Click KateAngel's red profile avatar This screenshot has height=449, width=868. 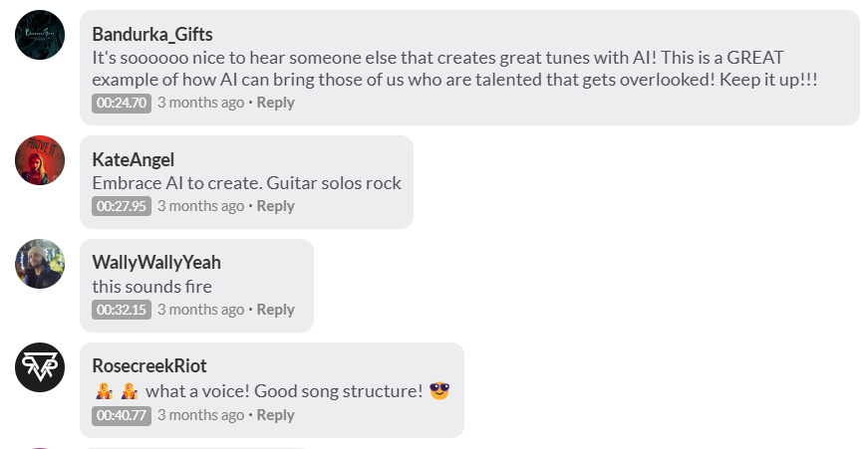[40, 160]
